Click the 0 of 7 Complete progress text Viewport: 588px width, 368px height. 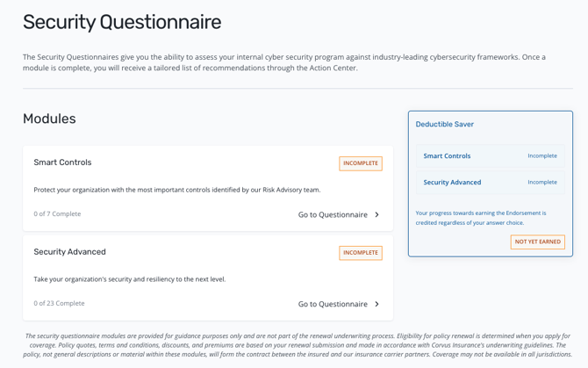tap(57, 213)
